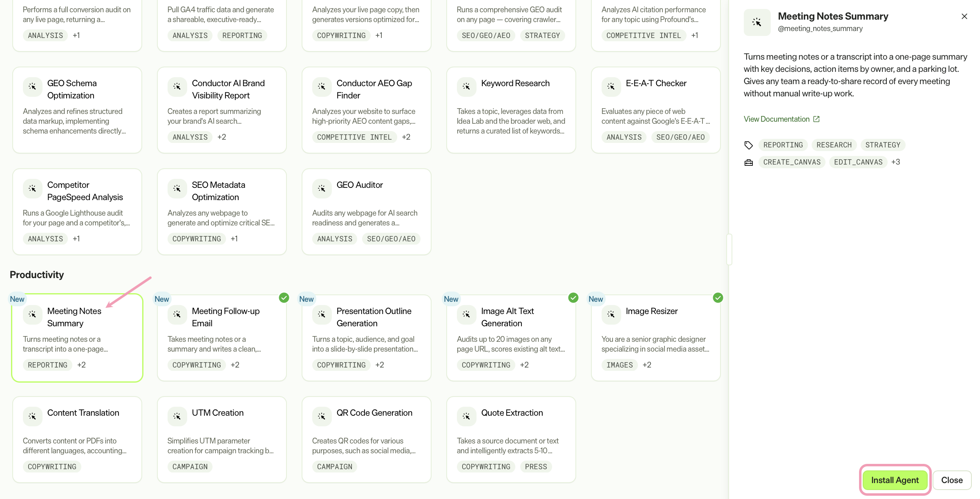
Task: Click the E-E-A-T Checker agent icon
Action: (x=611, y=87)
